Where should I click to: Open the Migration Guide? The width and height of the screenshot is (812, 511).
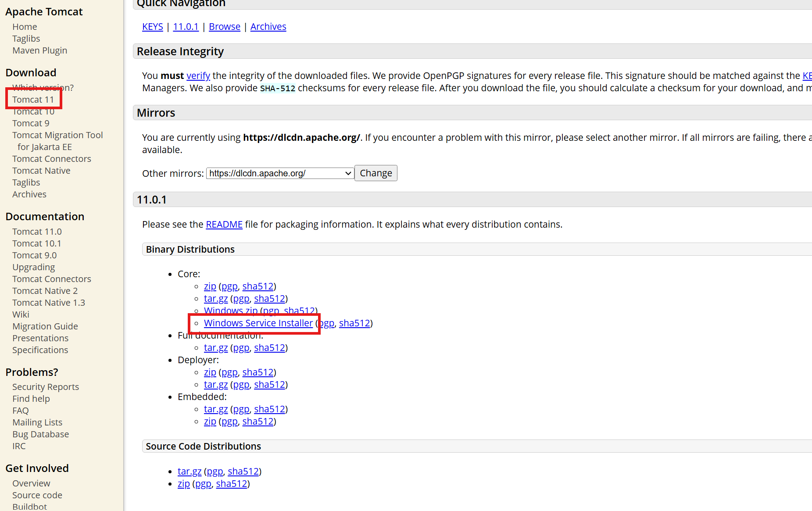click(45, 326)
